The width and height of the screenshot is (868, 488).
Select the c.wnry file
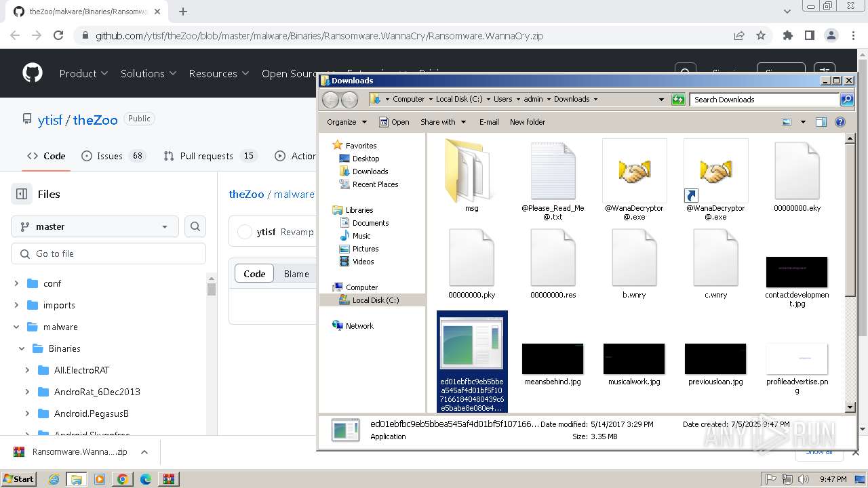click(x=715, y=263)
